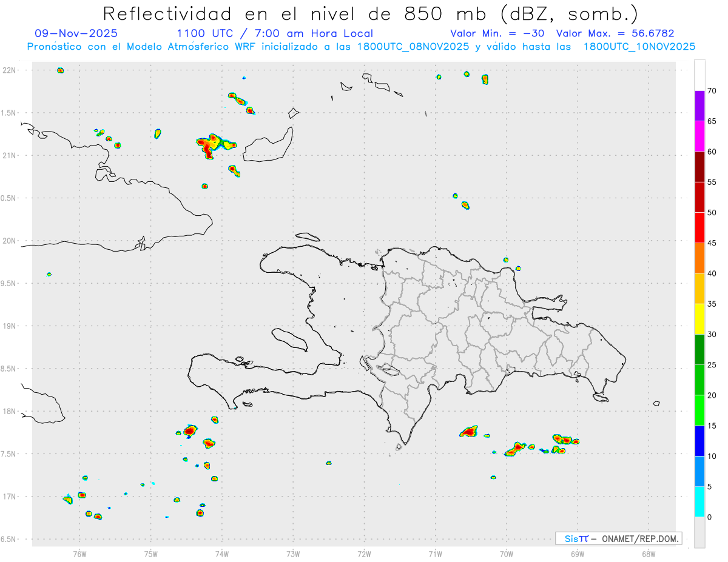Click the '19N' latitude axis label
The height and width of the screenshot is (562, 728).
coord(10,326)
